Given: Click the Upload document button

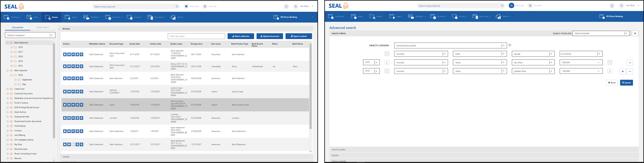Looking at the screenshot, I should 270,36.
